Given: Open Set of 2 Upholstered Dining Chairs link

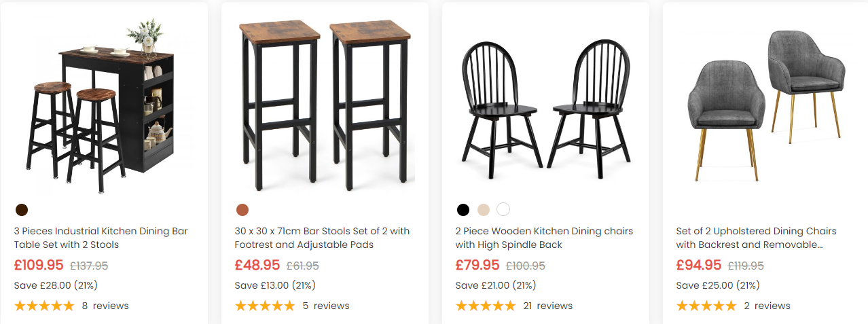Looking at the screenshot, I should click(756, 238).
